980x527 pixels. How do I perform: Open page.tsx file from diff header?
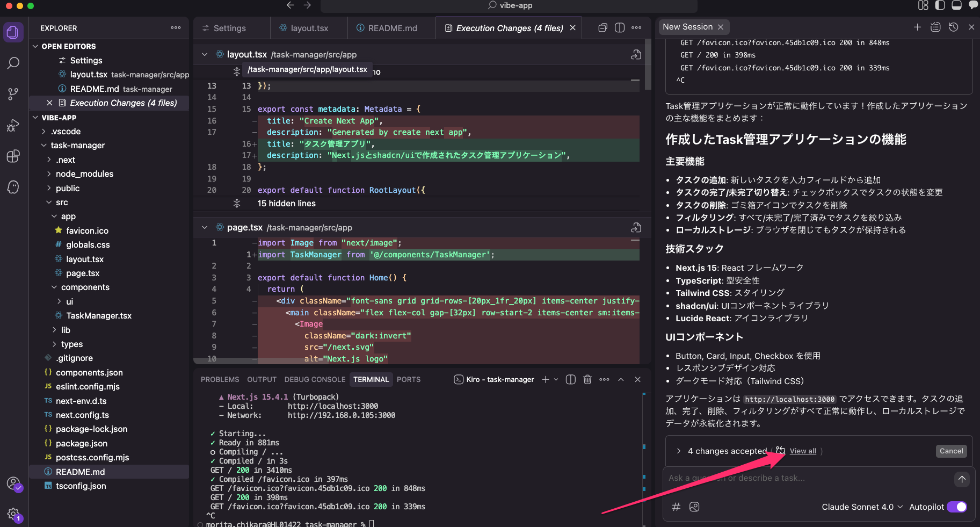(x=636, y=228)
